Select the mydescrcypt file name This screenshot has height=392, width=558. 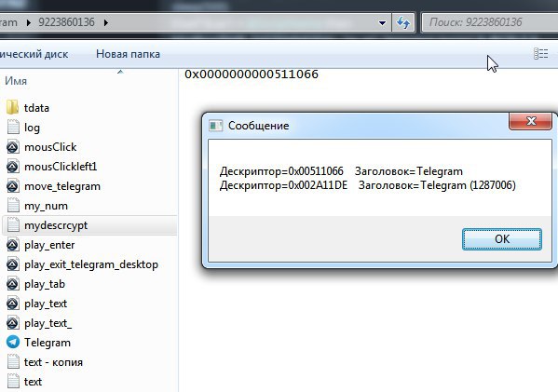coord(56,225)
